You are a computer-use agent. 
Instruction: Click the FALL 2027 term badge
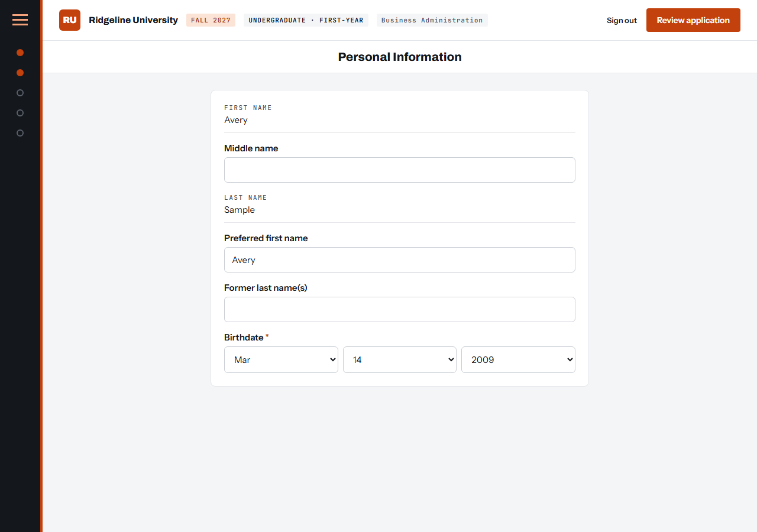tap(211, 20)
